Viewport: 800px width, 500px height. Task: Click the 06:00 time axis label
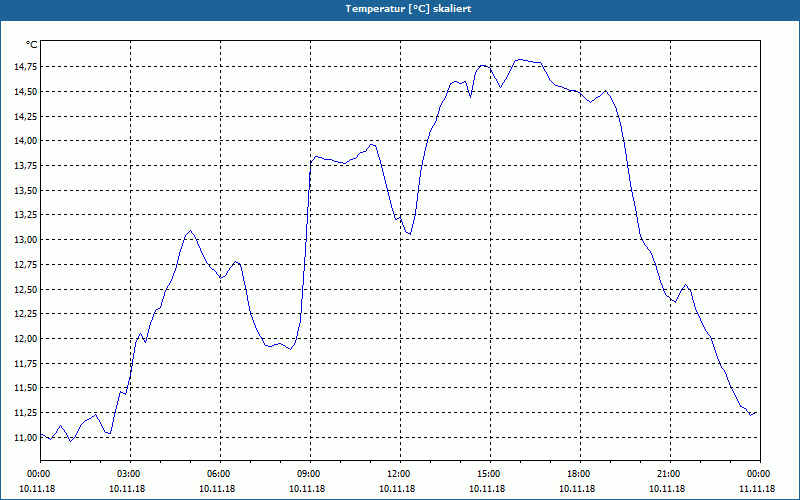tap(220, 474)
